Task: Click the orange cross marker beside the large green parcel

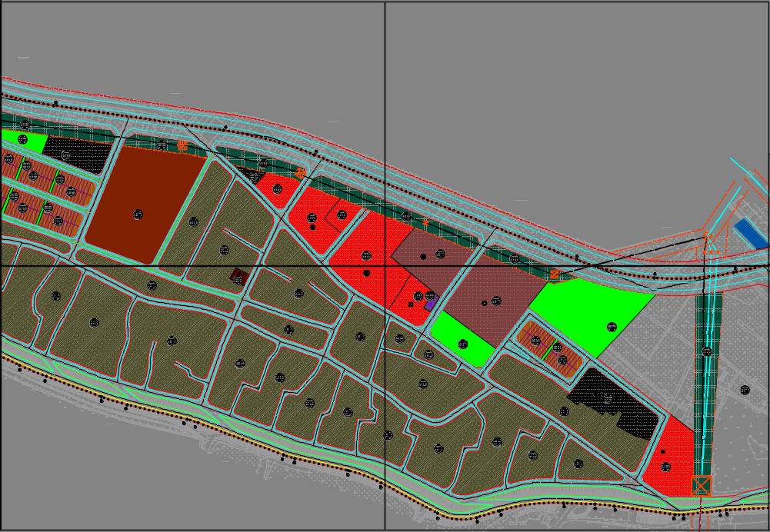Action: (x=554, y=274)
